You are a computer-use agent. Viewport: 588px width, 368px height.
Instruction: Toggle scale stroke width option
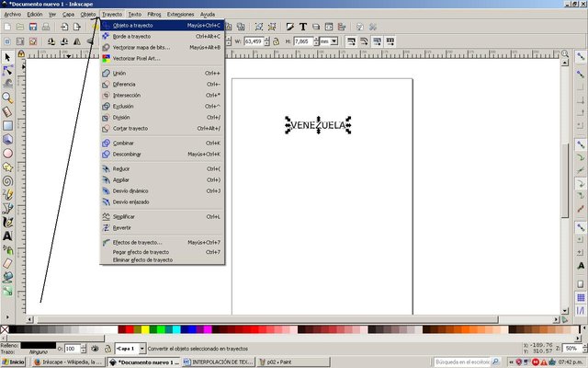[351, 41]
